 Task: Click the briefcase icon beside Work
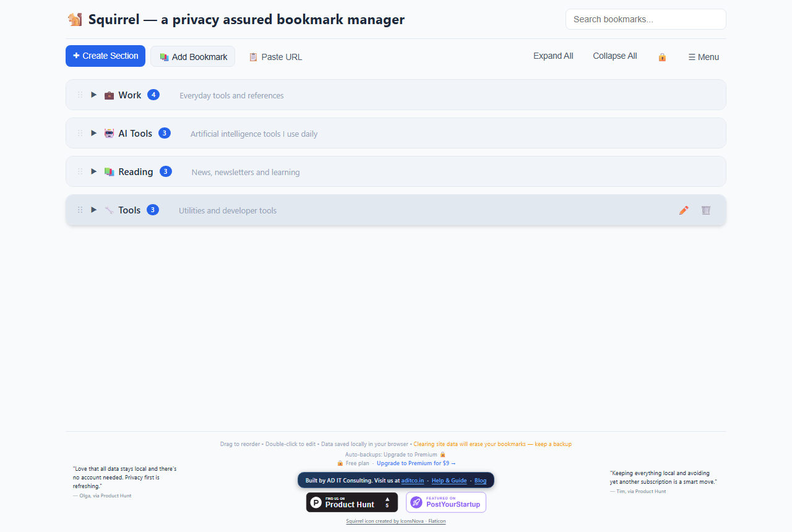109,95
